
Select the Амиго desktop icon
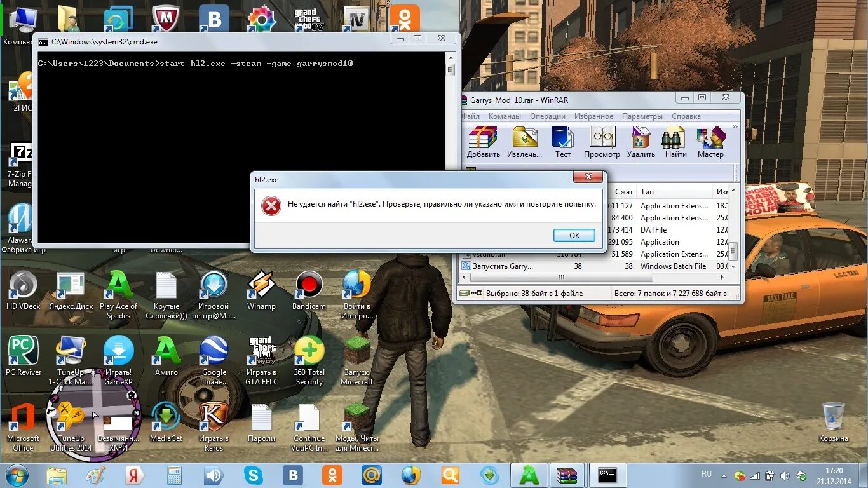coord(166,356)
